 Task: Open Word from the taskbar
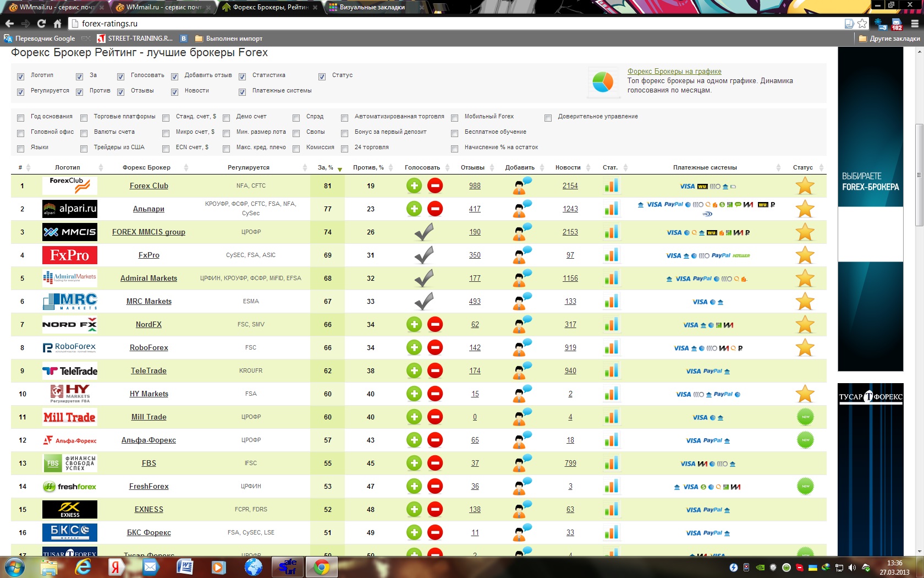(184, 567)
